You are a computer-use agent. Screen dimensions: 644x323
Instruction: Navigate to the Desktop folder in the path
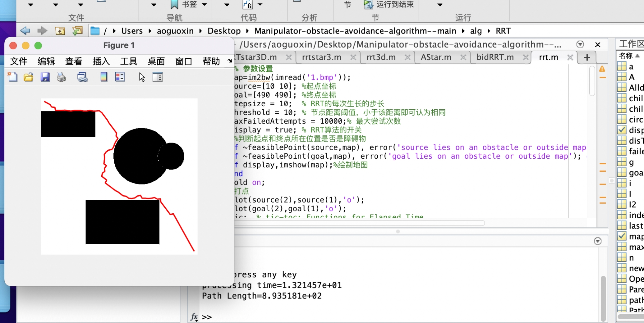tap(224, 31)
